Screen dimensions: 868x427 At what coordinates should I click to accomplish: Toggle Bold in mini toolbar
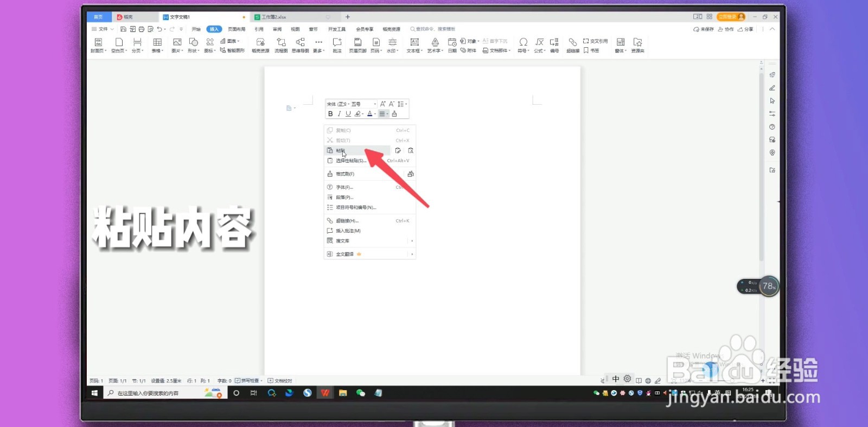coord(330,114)
